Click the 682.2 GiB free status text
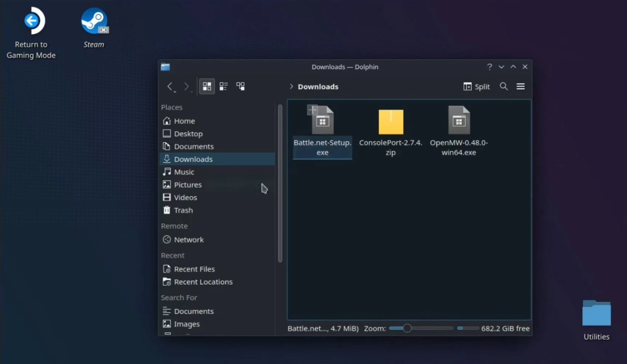The image size is (627, 364). pos(505,328)
